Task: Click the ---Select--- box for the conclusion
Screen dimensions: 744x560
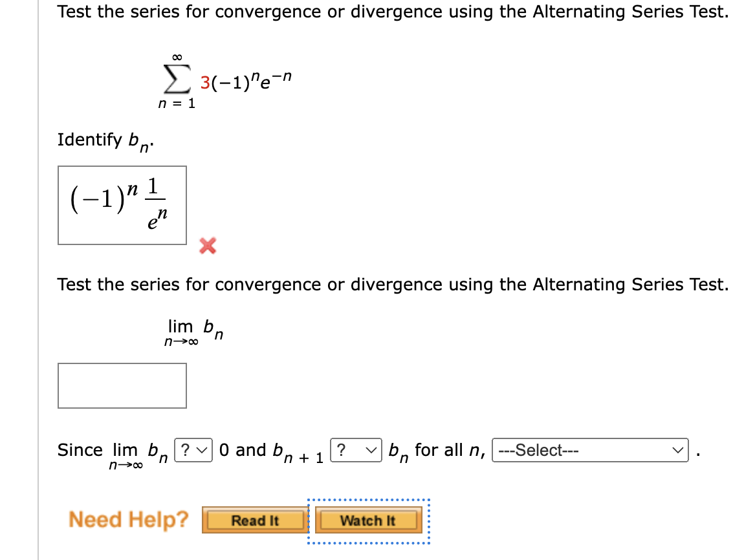Action: [x=589, y=450]
